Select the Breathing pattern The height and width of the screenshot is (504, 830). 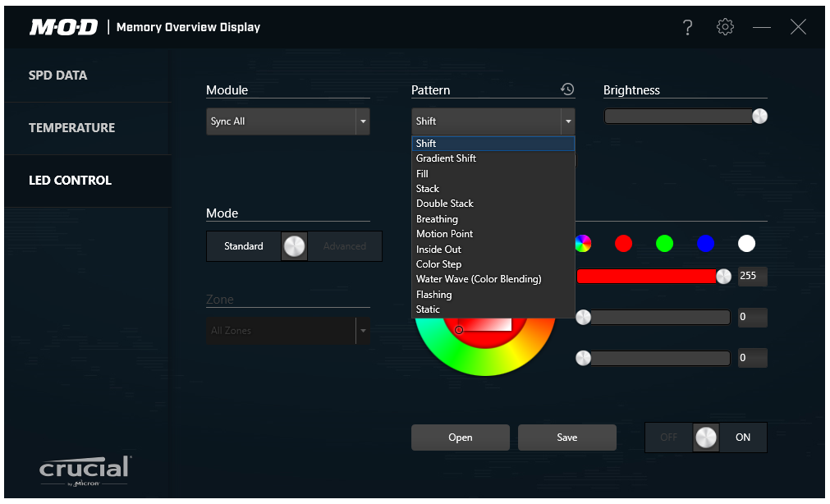click(493, 218)
